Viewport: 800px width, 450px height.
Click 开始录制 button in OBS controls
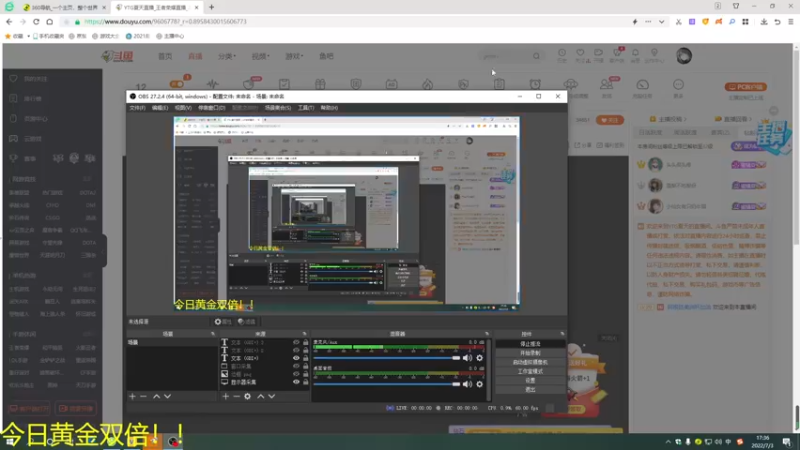pyautogui.click(x=530, y=353)
